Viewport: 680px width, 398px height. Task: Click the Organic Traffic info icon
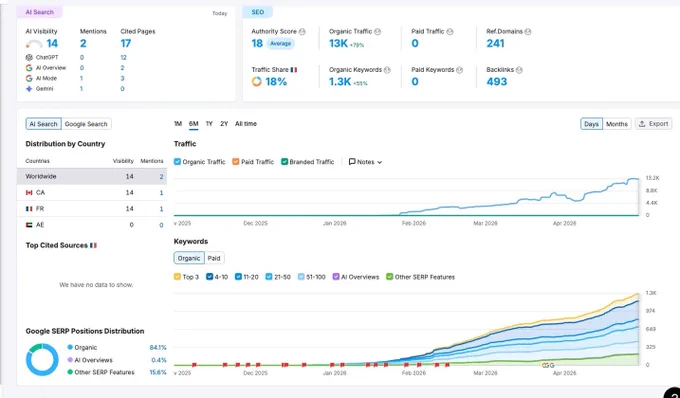pyautogui.click(x=378, y=32)
